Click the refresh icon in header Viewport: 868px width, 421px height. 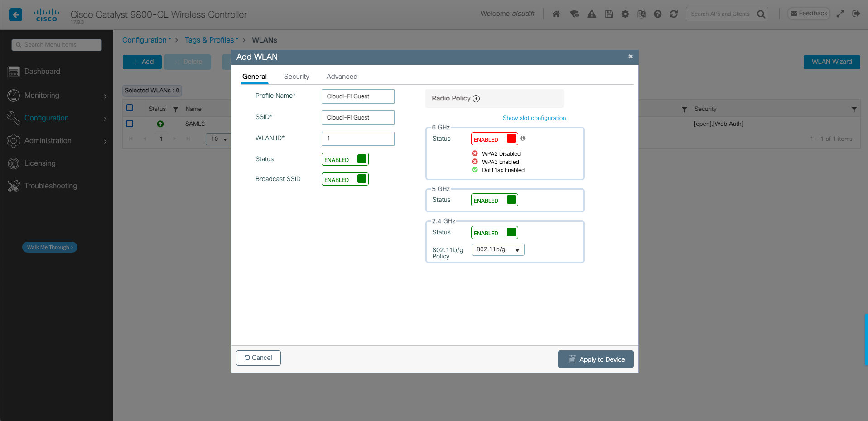pos(674,14)
